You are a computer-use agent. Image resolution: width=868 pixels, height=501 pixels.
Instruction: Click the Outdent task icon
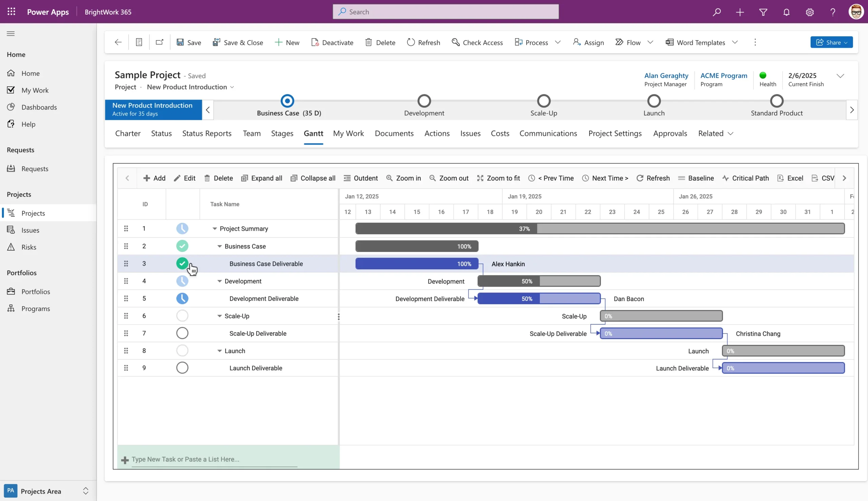(347, 178)
